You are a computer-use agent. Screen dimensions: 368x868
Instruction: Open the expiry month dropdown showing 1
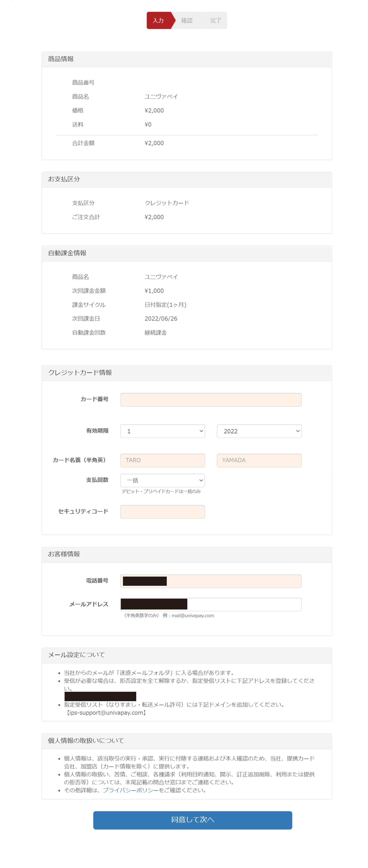[162, 431]
